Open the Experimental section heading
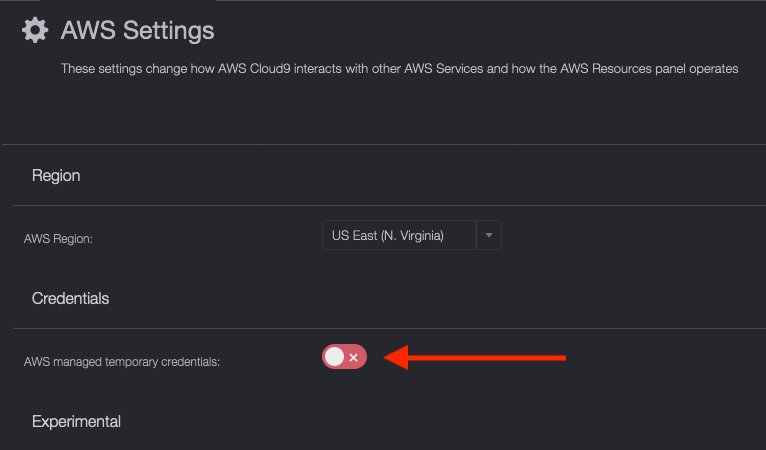The width and height of the screenshot is (766, 450). tap(76, 422)
